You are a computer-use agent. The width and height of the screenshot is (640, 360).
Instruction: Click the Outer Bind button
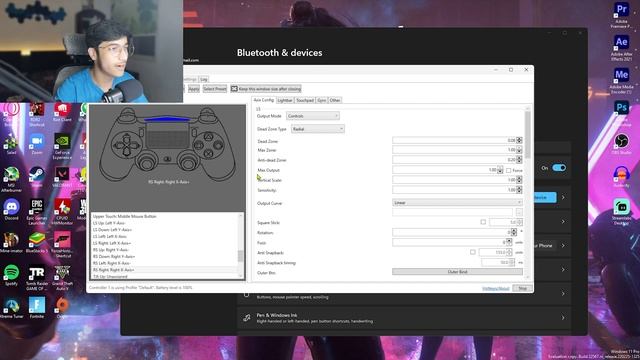pyautogui.click(x=457, y=272)
